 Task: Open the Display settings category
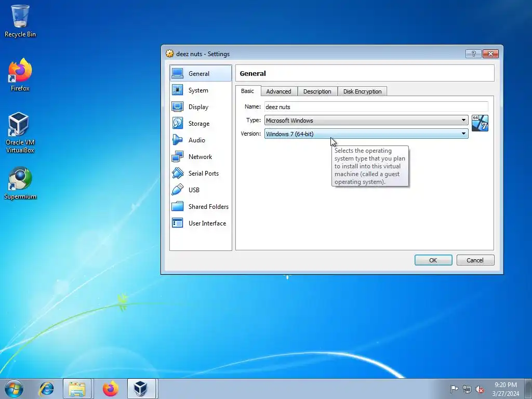pos(201,107)
